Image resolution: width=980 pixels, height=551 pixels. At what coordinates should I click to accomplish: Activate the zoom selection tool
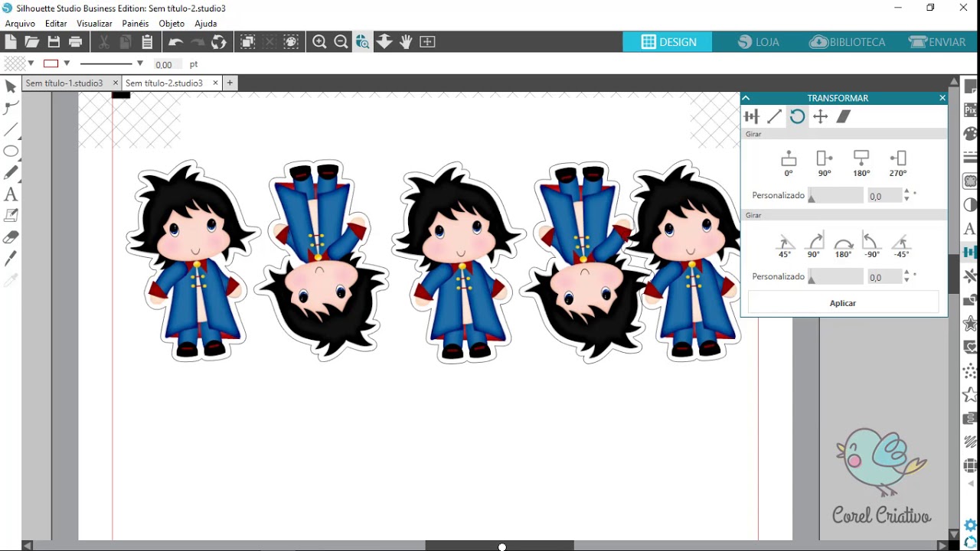coord(363,42)
